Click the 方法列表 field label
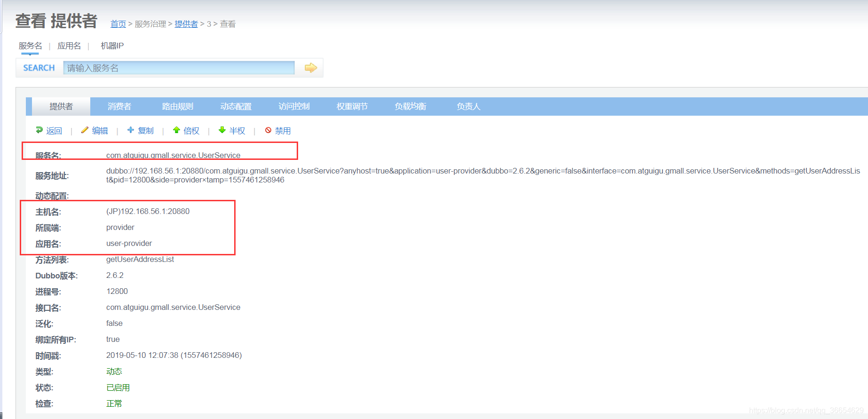 tap(52, 260)
